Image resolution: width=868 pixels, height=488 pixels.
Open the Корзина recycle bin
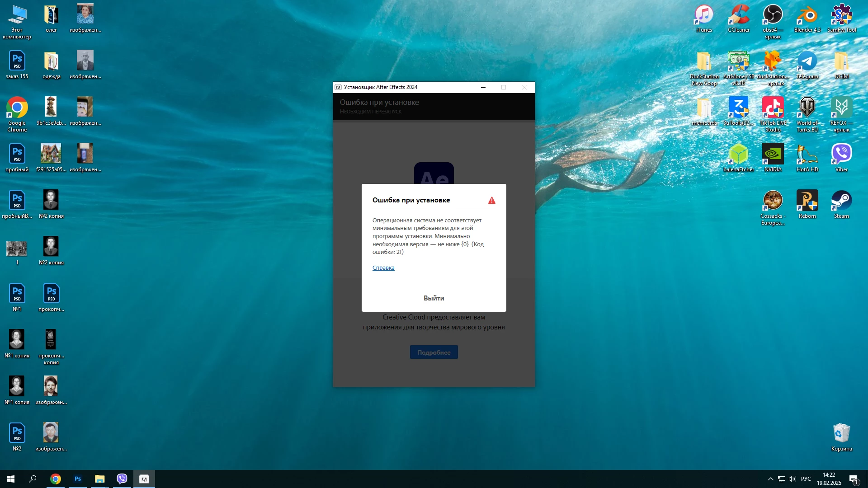pyautogui.click(x=841, y=436)
